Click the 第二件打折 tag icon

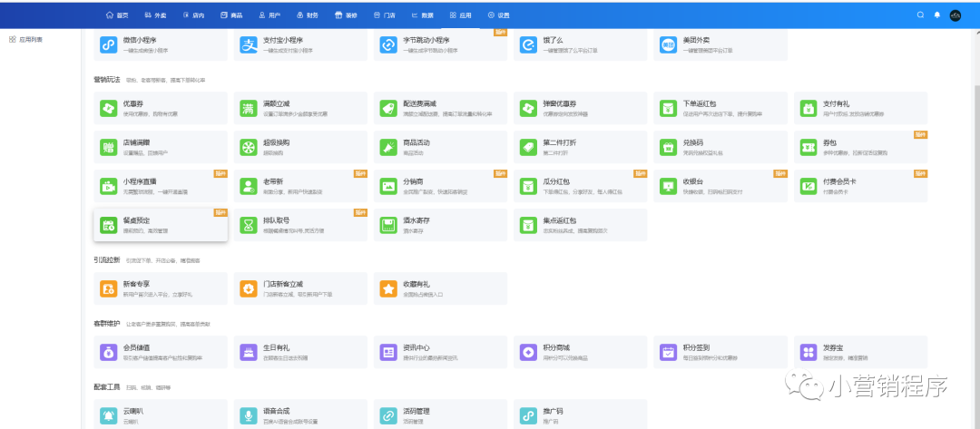point(529,147)
